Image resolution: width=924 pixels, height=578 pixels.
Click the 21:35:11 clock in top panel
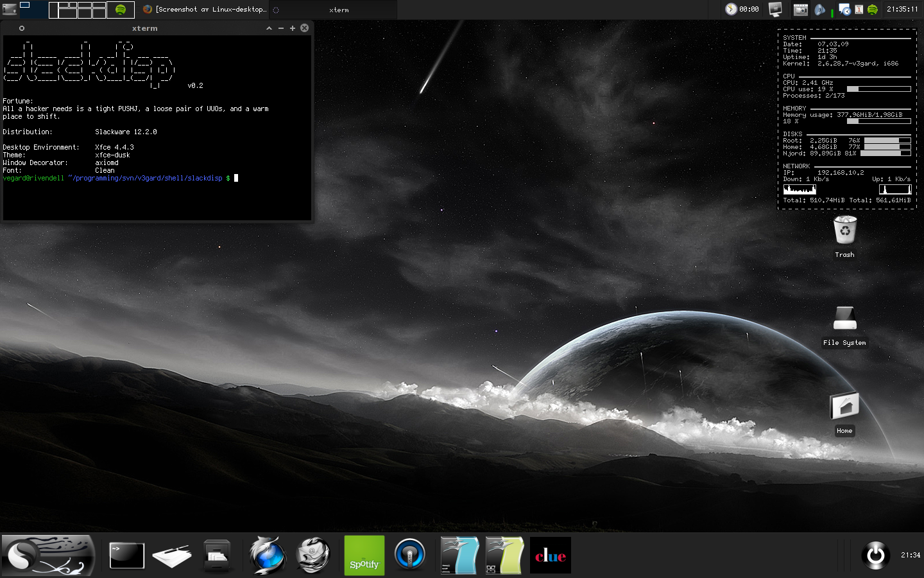(x=902, y=9)
